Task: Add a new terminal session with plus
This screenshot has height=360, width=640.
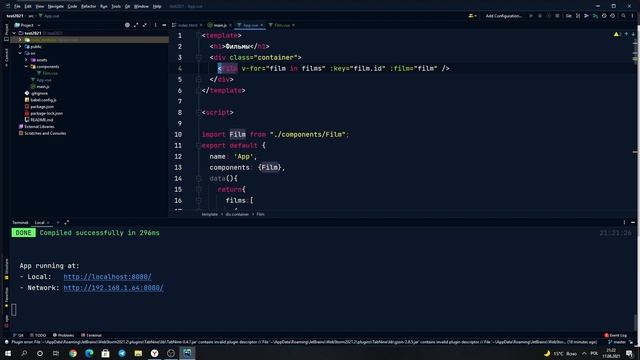Action: click(58, 222)
